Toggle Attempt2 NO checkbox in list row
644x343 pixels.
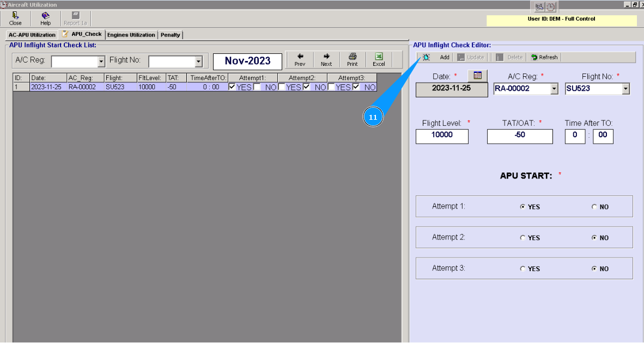[306, 87]
